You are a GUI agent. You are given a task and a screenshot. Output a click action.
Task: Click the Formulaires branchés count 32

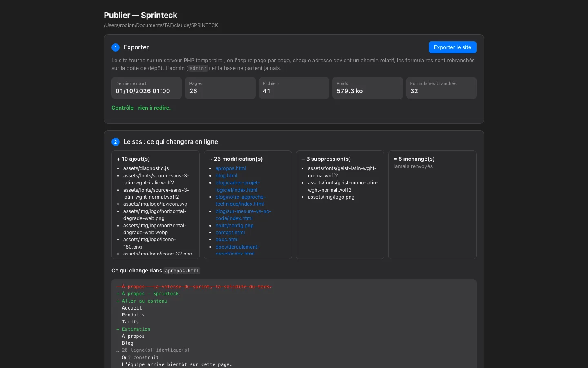(x=414, y=91)
